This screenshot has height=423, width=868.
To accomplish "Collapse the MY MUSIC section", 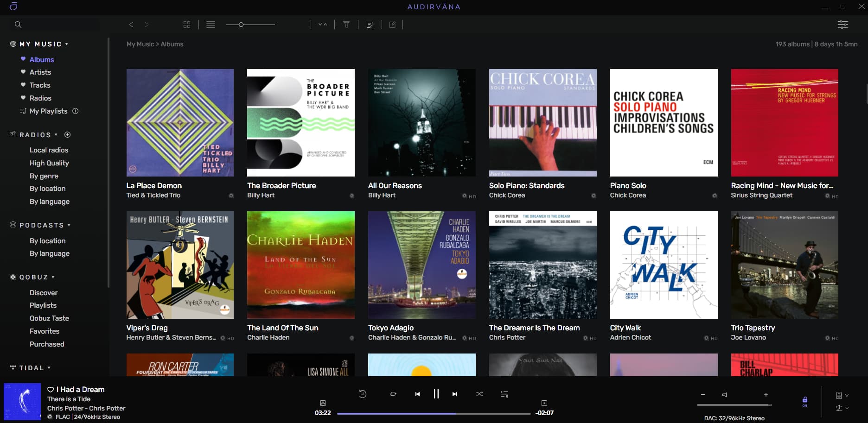I will [x=67, y=44].
